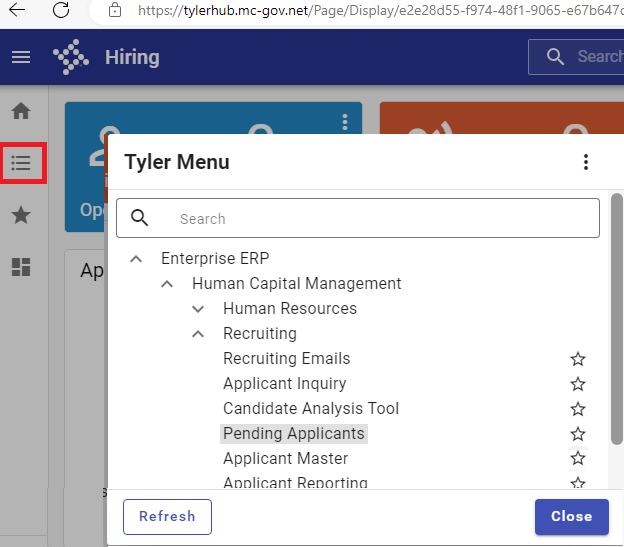Viewport: 624px width, 547px height.
Task: Collapse the Recruiting section chevron
Action: click(198, 334)
